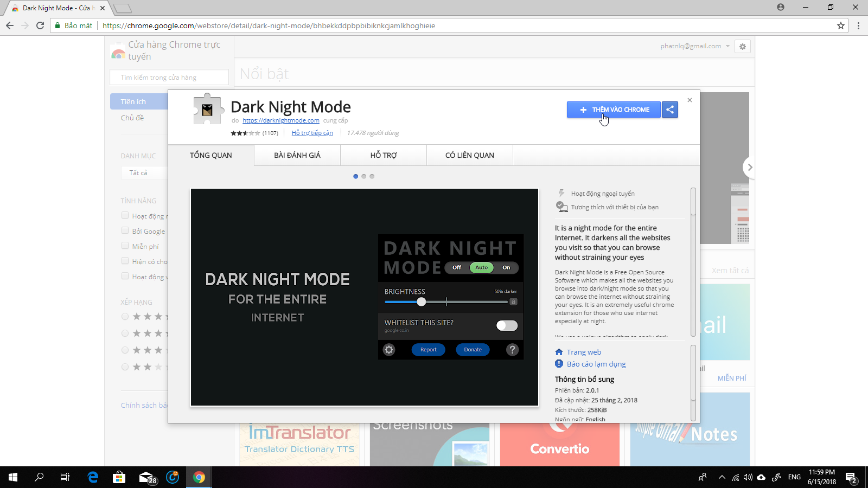Select Chủ đề in the sidebar
The width and height of the screenshot is (868, 488).
pos(132,118)
